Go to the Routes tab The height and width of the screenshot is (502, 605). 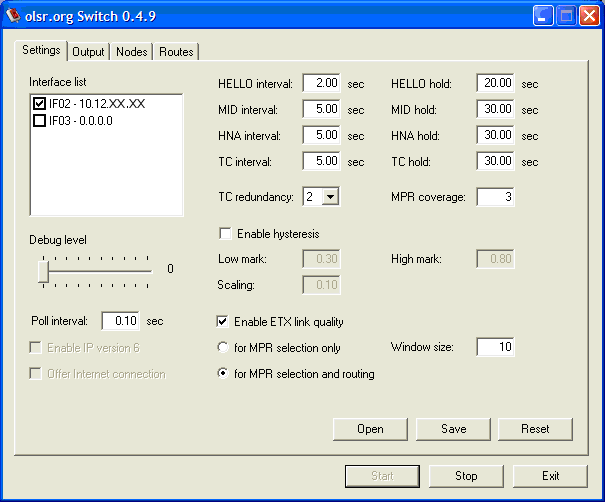pos(176,52)
